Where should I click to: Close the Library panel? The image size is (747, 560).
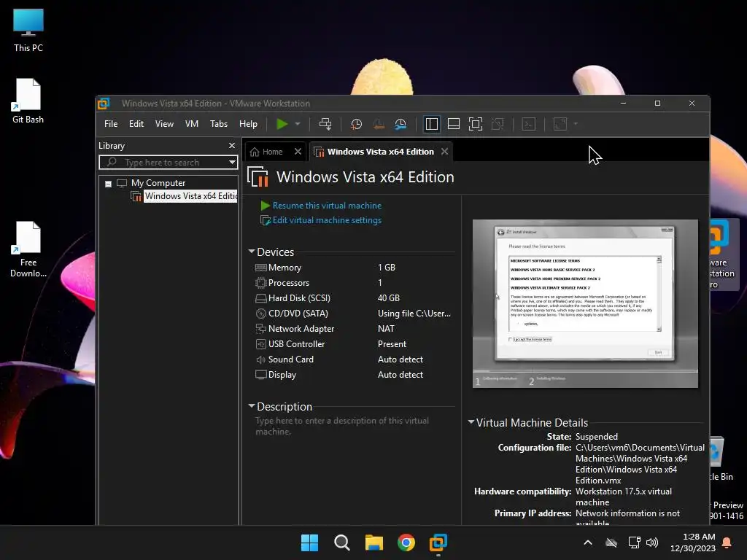click(232, 145)
